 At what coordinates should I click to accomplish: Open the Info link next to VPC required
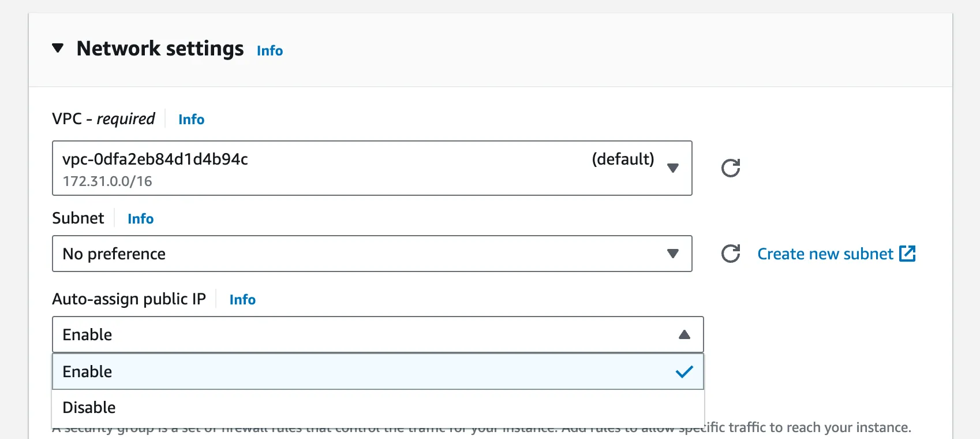click(x=191, y=120)
